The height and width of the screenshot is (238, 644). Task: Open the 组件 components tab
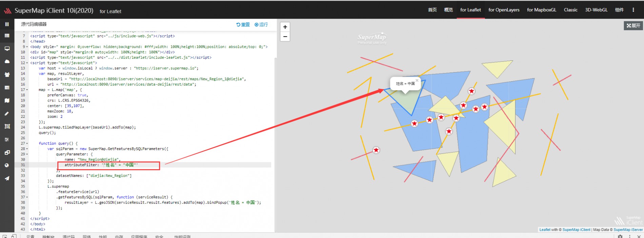(619, 10)
